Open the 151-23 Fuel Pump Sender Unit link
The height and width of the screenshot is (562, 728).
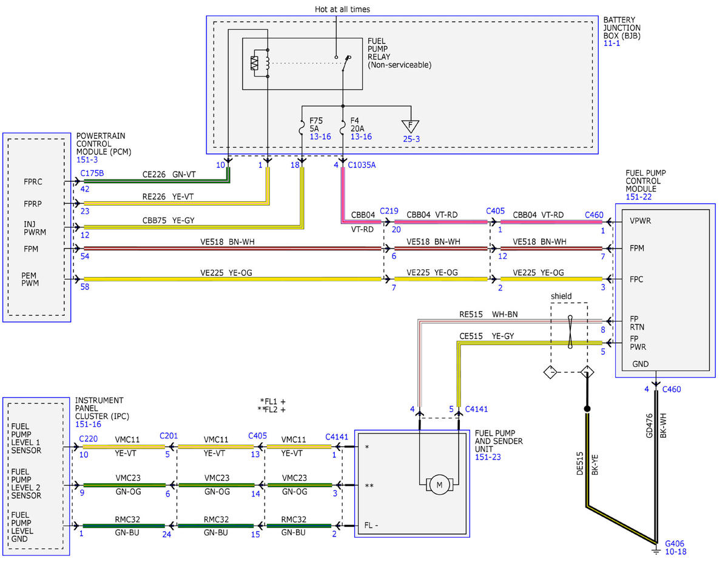tap(488, 457)
